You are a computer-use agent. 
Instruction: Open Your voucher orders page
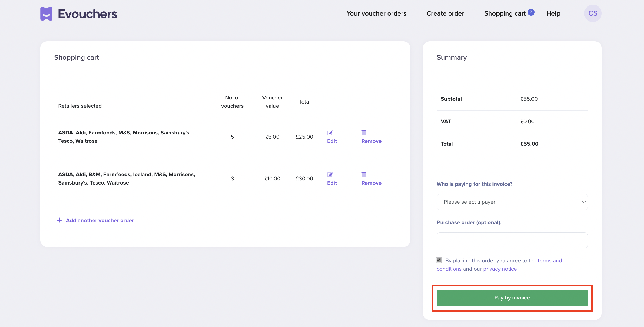click(x=376, y=13)
